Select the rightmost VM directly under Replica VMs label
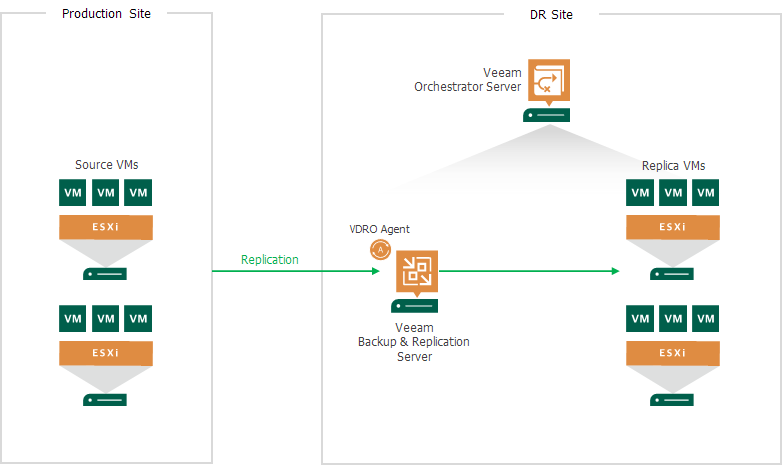 (705, 193)
